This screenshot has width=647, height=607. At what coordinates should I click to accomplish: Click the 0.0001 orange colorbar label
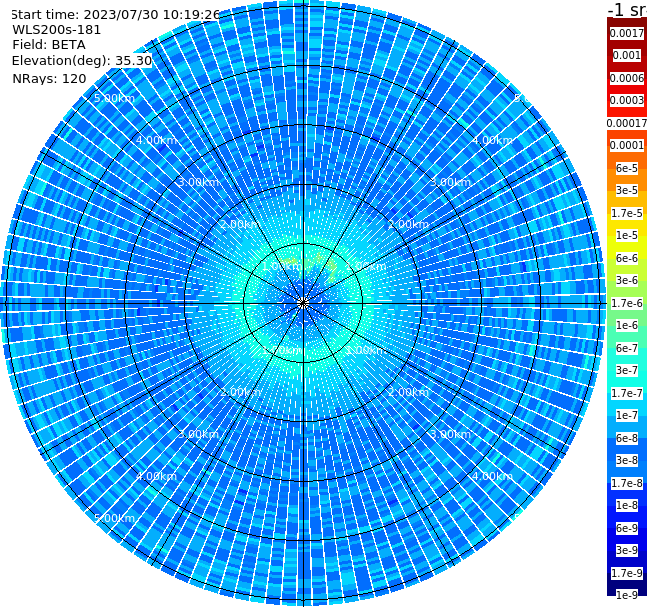[x=627, y=145]
